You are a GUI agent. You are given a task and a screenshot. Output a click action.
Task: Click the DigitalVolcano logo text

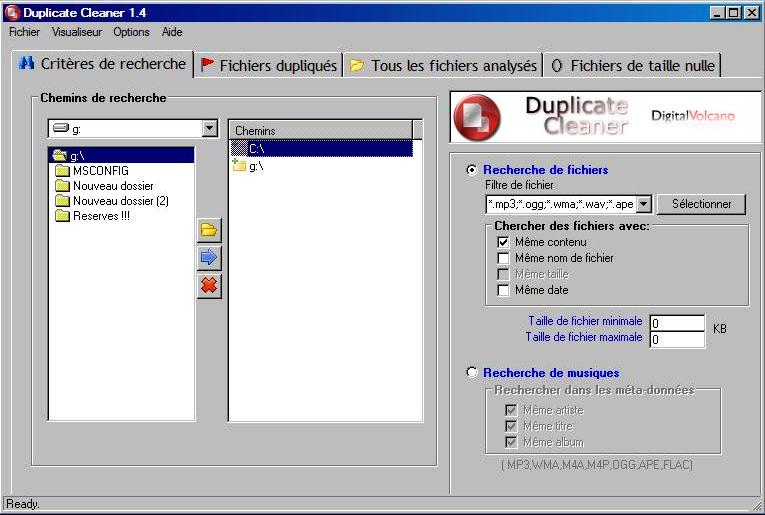[x=693, y=116]
